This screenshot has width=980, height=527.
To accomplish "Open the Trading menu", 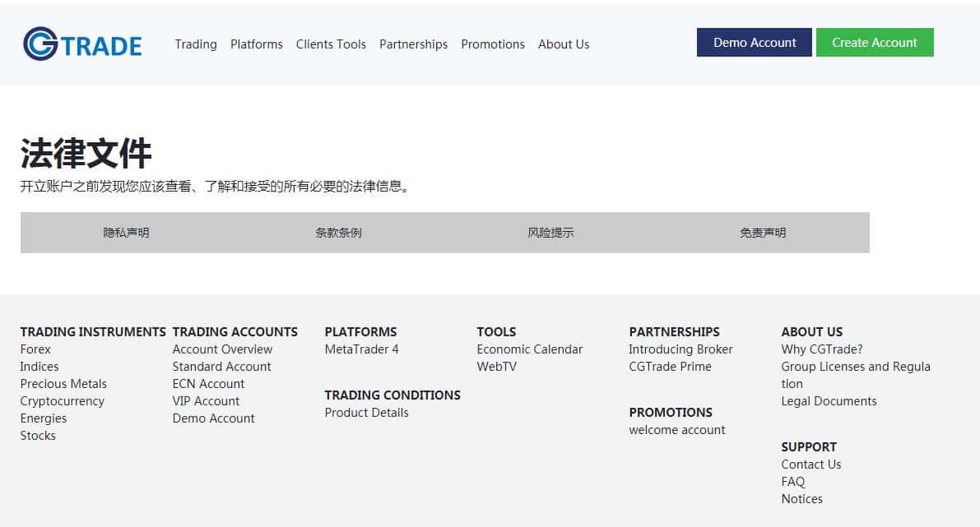I will click(196, 44).
